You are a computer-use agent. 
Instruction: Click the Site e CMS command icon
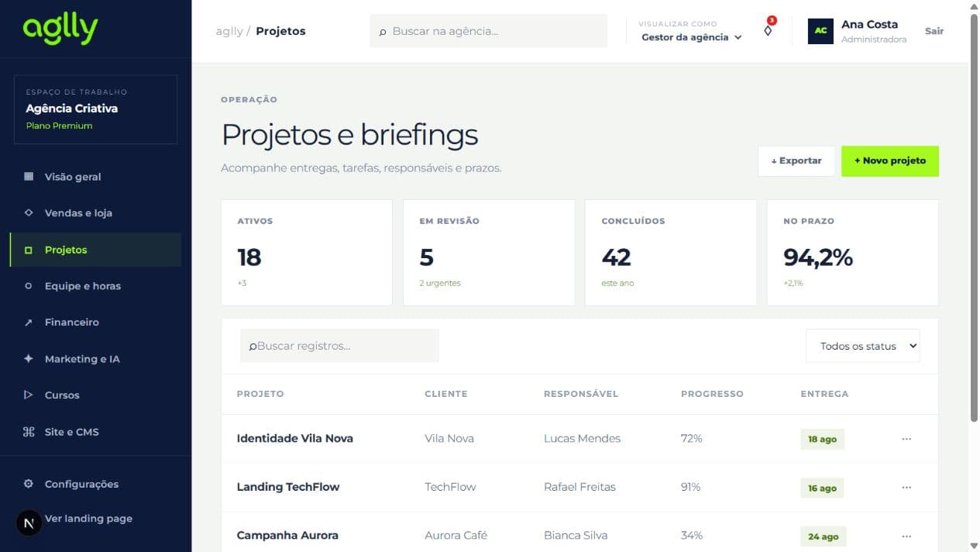(29, 432)
